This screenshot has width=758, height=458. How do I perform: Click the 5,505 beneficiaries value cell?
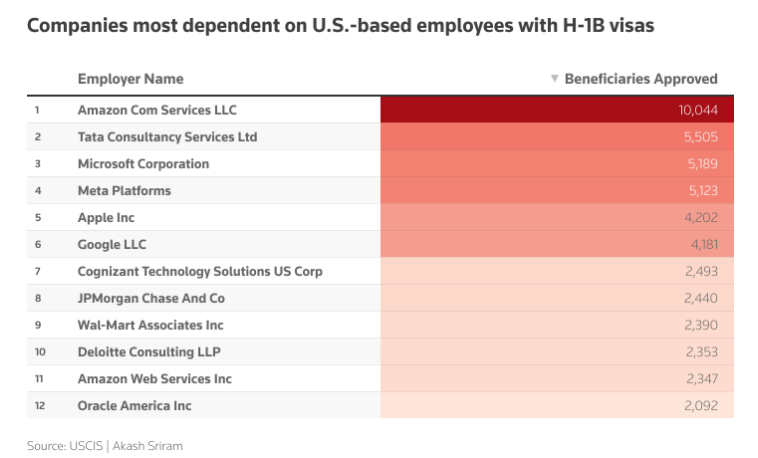[x=700, y=137]
